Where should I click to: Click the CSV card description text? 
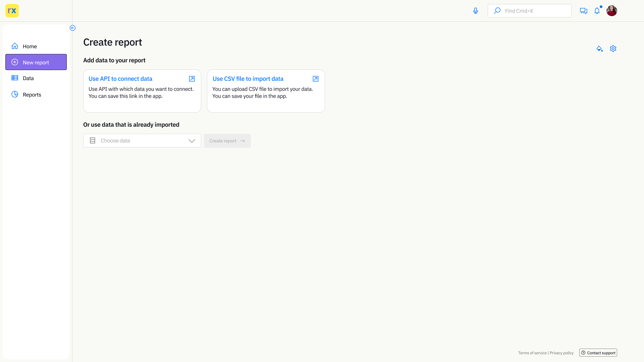pyautogui.click(x=263, y=93)
